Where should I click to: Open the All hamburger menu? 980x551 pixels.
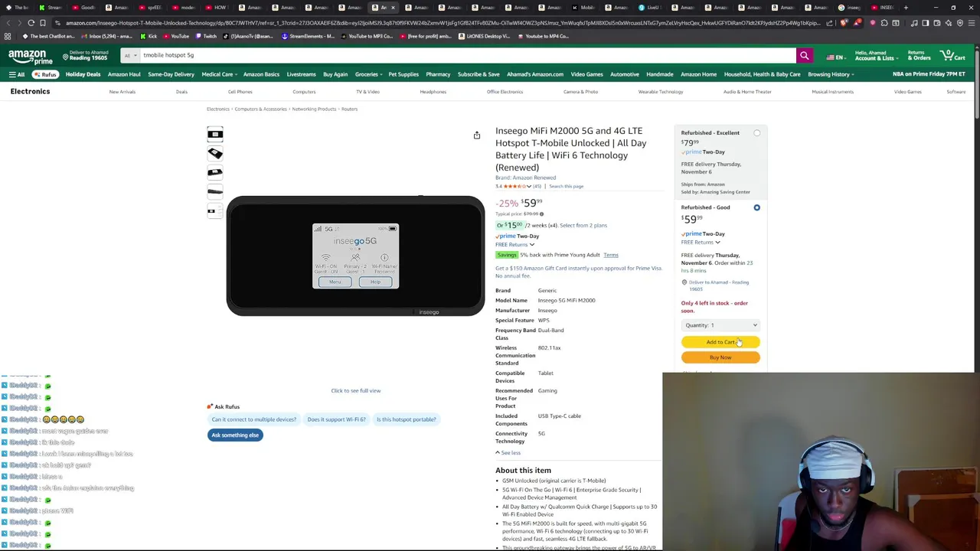pos(17,74)
